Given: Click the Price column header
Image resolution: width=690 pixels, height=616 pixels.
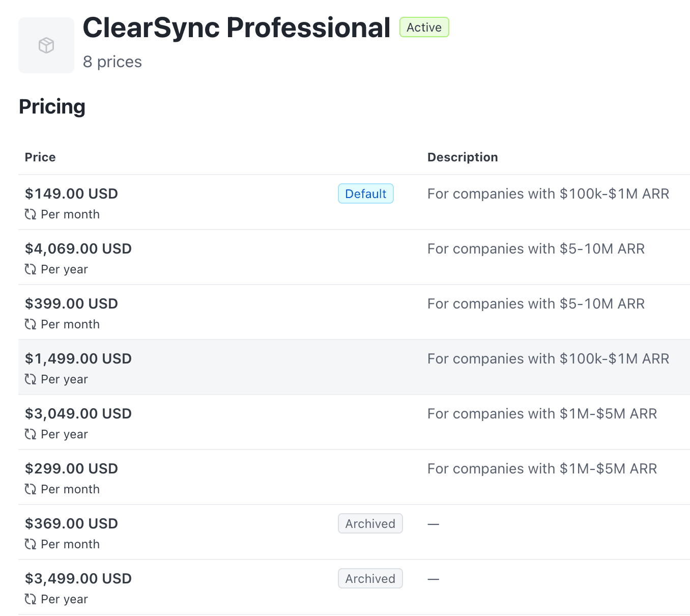Looking at the screenshot, I should (40, 157).
